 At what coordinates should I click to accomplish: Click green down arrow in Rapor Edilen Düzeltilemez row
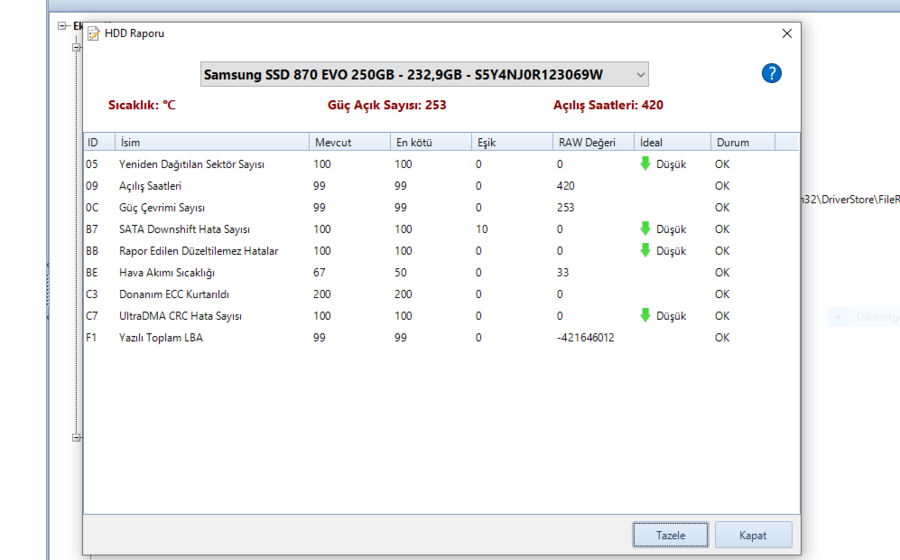click(x=645, y=250)
